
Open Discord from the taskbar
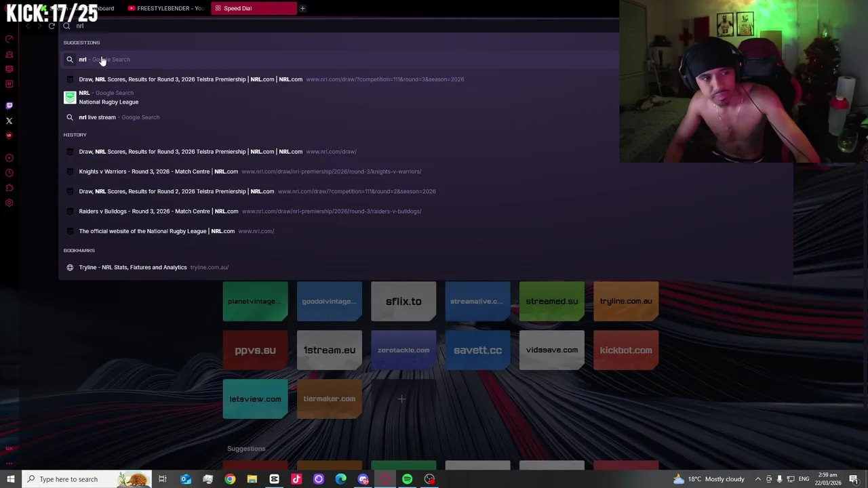click(363, 479)
